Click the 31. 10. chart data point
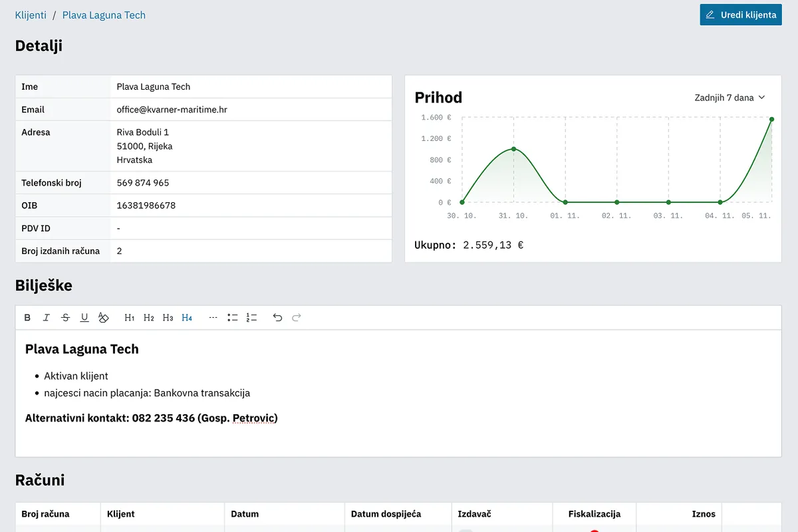 [514, 149]
